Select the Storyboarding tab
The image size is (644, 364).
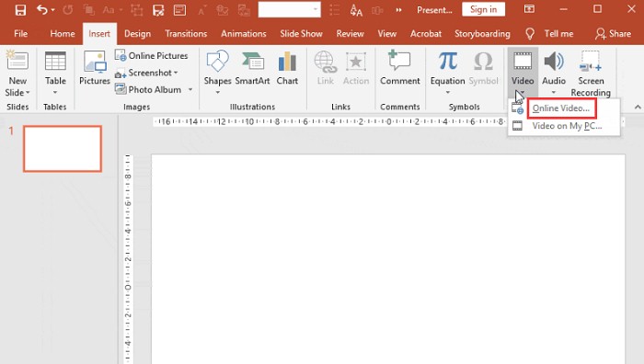[482, 34]
